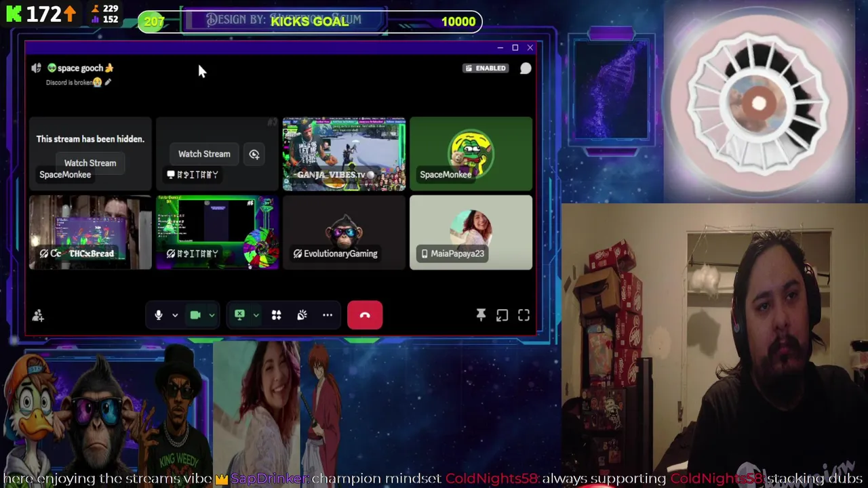The height and width of the screenshot is (488, 868).
Task: Click Watch Stream on the hidden SpaceMonkee stream
Action: (90, 163)
